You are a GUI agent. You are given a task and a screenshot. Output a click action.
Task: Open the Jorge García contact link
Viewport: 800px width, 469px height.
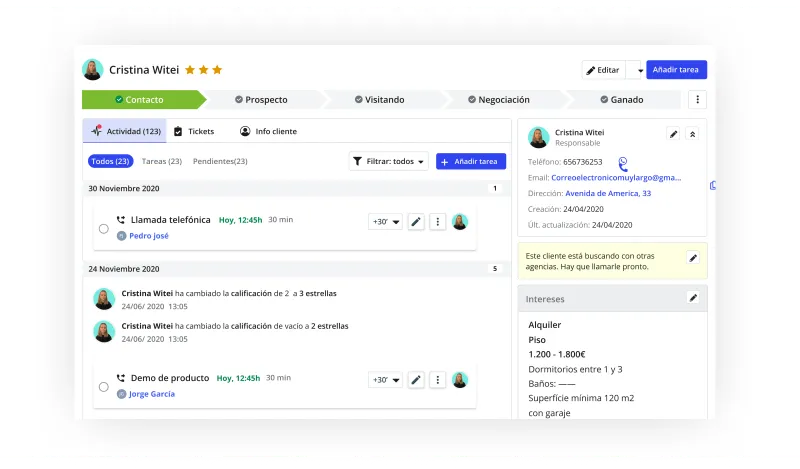click(152, 394)
